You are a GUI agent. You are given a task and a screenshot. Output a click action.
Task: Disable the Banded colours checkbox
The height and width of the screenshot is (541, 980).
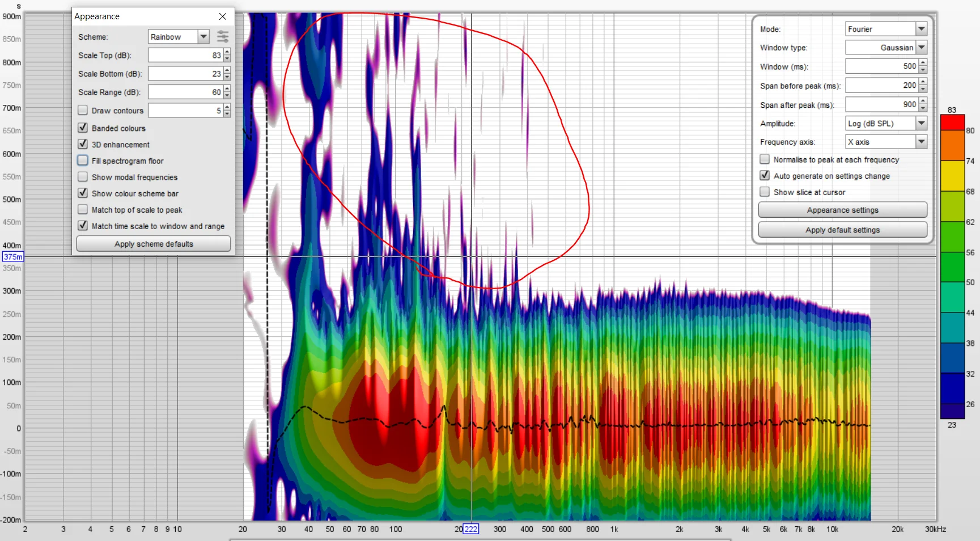pyautogui.click(x=83, y=128)
